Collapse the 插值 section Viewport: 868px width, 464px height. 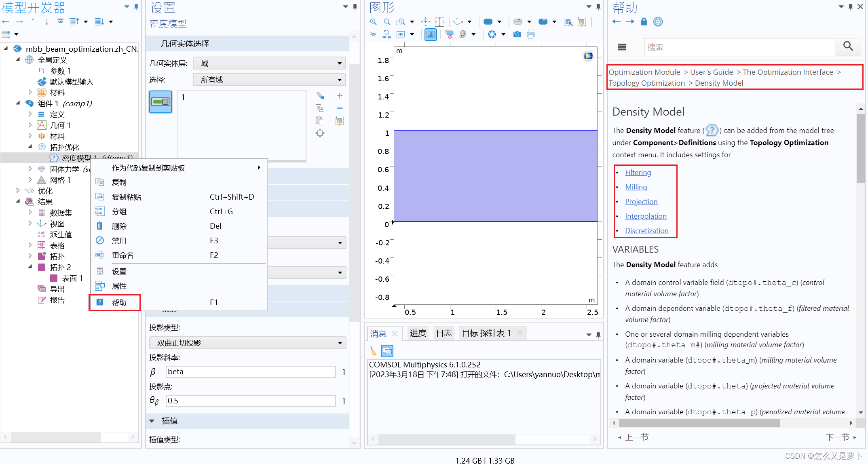point(152,421)
